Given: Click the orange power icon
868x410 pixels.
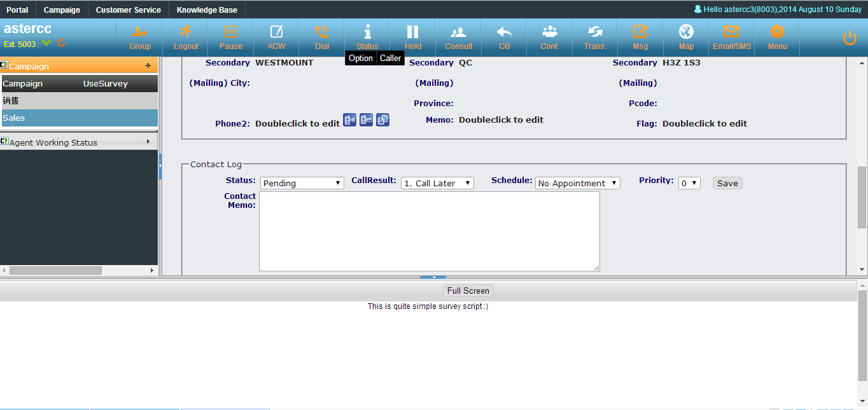Looking at the screenshot, I should (x=850, y=38).
